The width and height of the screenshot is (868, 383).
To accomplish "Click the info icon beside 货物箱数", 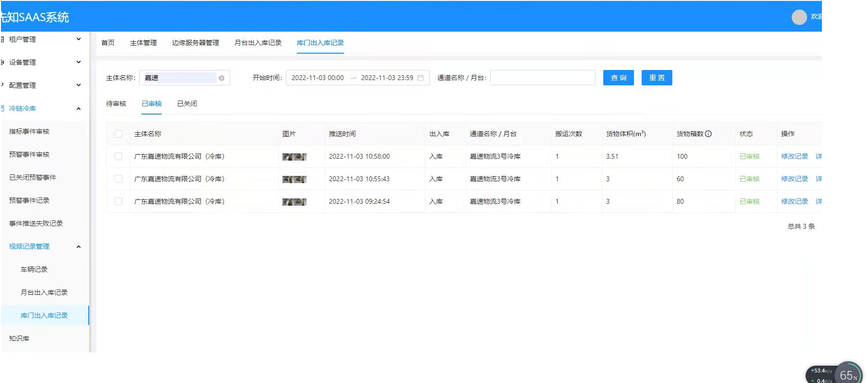I will click(x=708, y=134).
